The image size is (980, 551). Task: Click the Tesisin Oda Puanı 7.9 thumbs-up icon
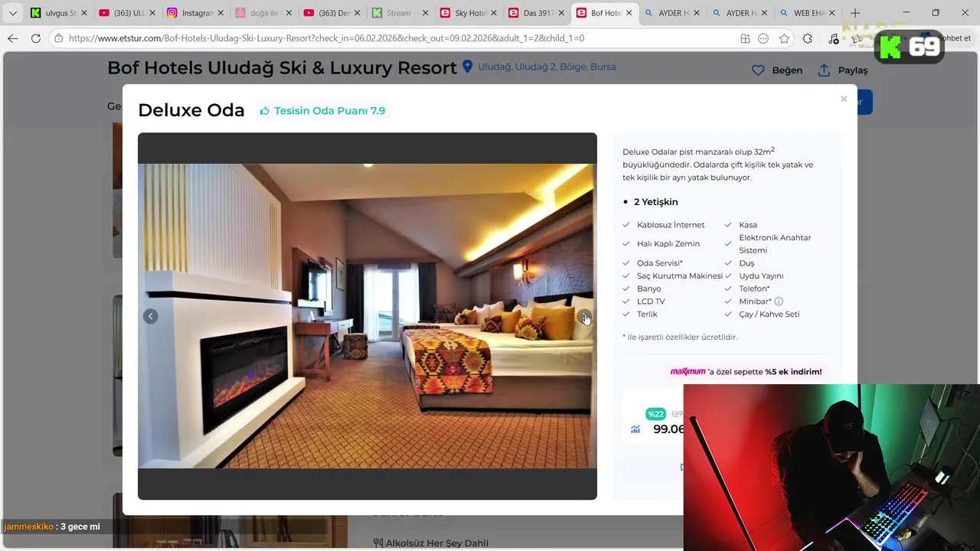(x=265, y=111)
